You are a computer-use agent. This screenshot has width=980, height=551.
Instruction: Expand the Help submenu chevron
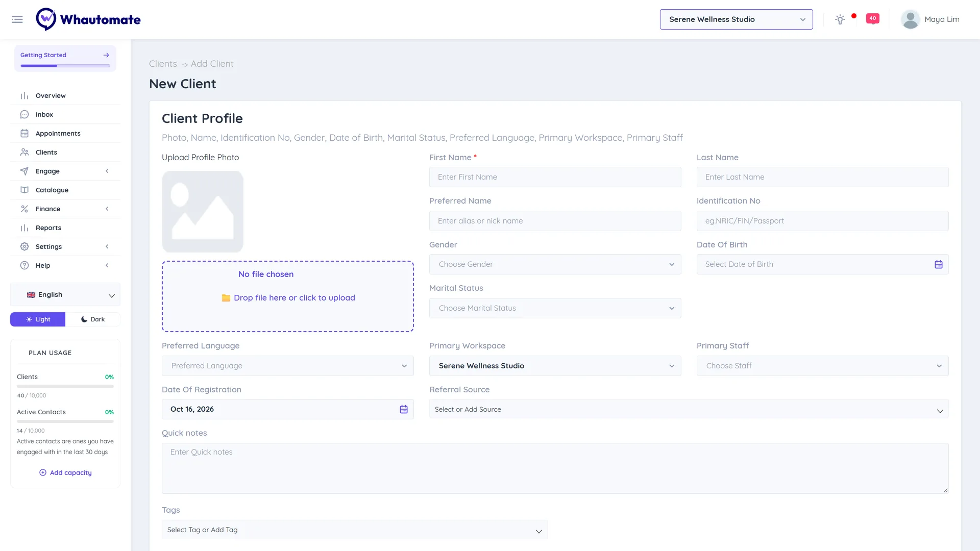[x=107, y=266]
